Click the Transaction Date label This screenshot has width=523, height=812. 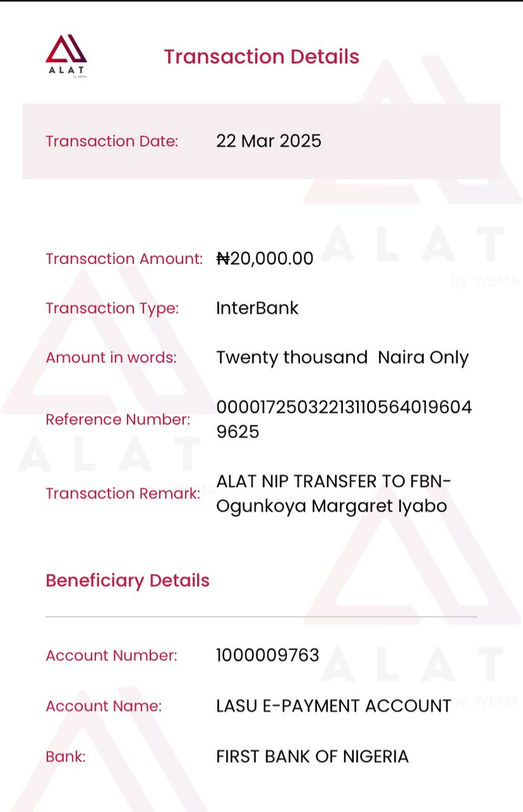pyautogui.click(x=112, y=141)
